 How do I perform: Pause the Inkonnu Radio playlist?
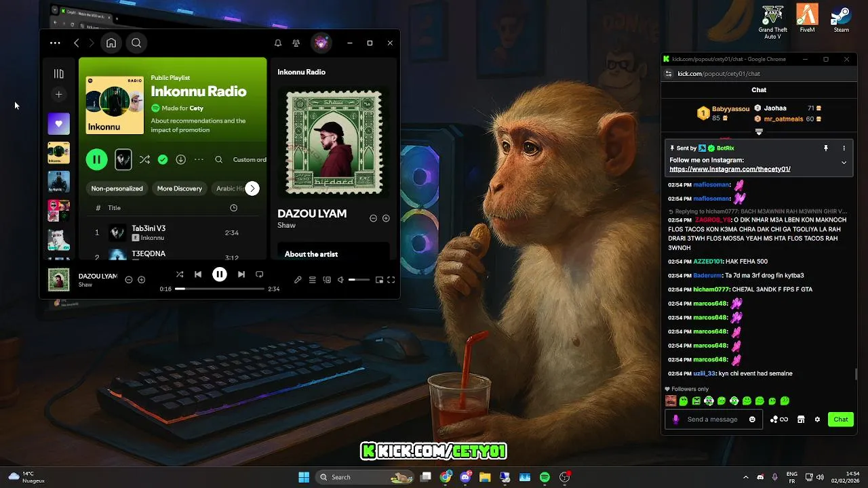96,159
